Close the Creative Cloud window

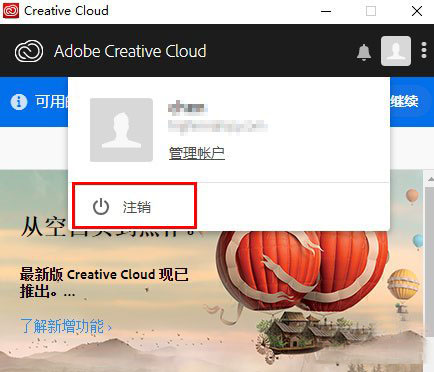click(417, 11)
